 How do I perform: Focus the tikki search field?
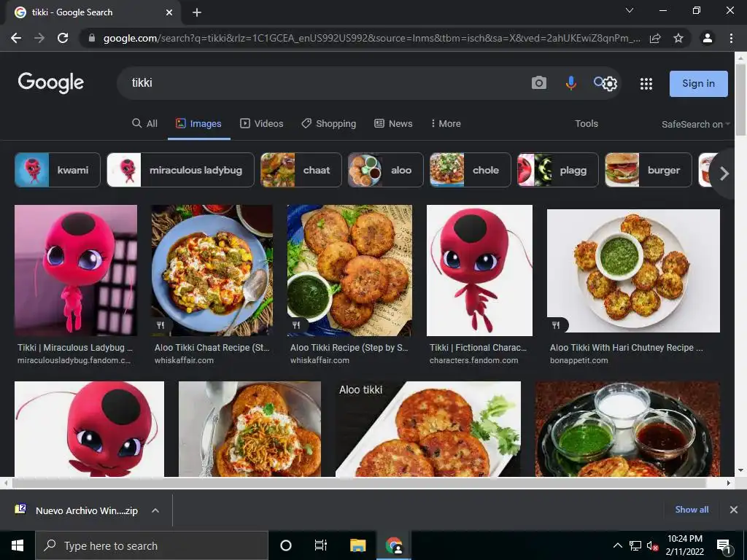click(324, 83)
